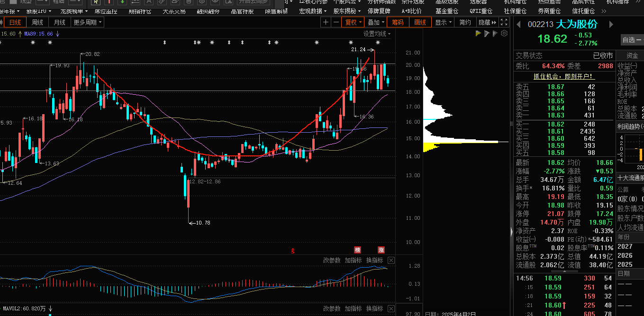Open 叠加 overlay dropdown
This screenshot has width=644, height=316.
(376, 22)
